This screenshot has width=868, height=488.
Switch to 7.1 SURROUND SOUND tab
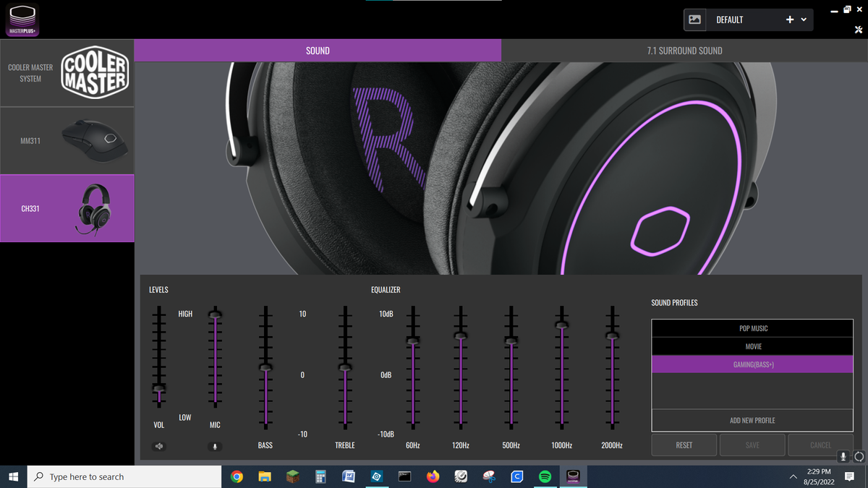(684, 51)
